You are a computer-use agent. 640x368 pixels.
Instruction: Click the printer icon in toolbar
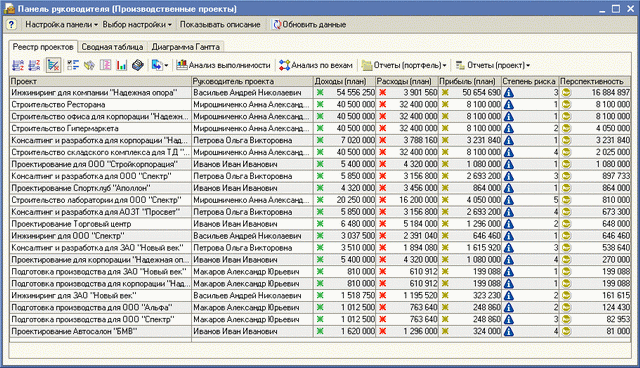(x=138, y=65)
